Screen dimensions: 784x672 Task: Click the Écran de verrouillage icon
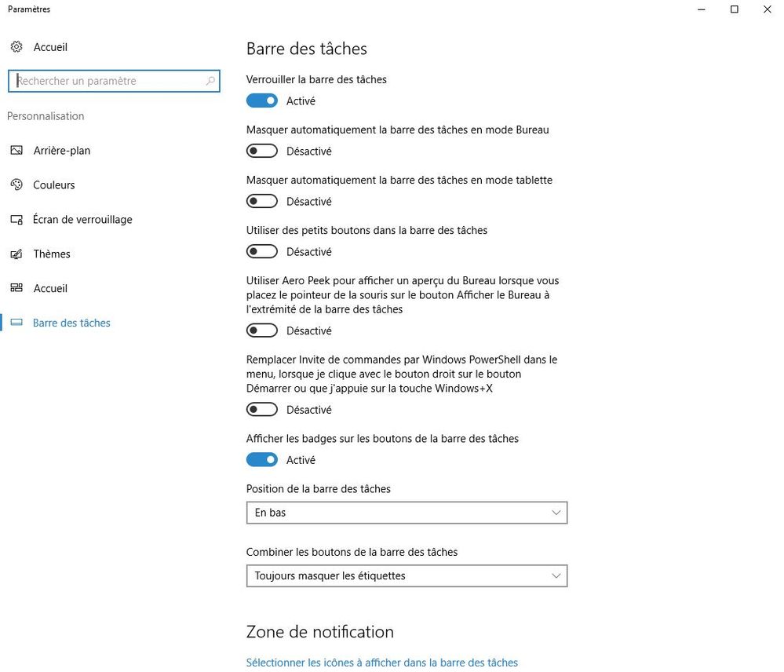point(16,220)
